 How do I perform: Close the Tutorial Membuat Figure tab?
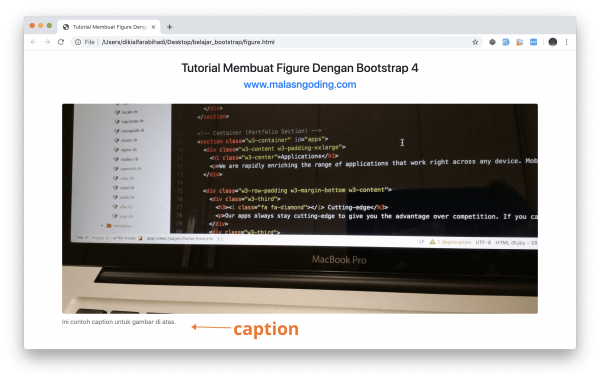(x=153, y=27)
